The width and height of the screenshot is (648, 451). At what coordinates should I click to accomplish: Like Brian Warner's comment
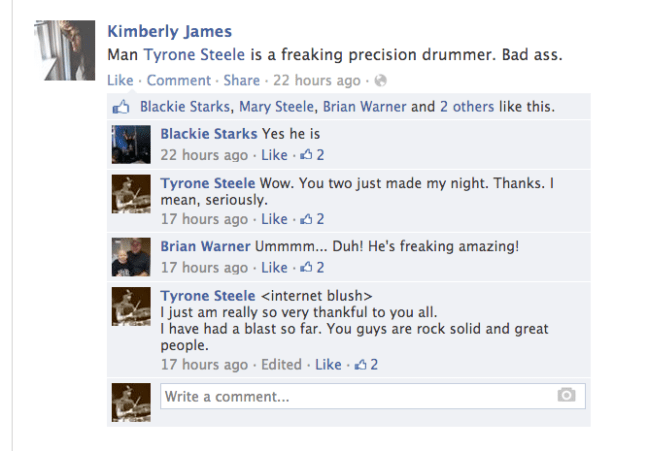[274, 267]
